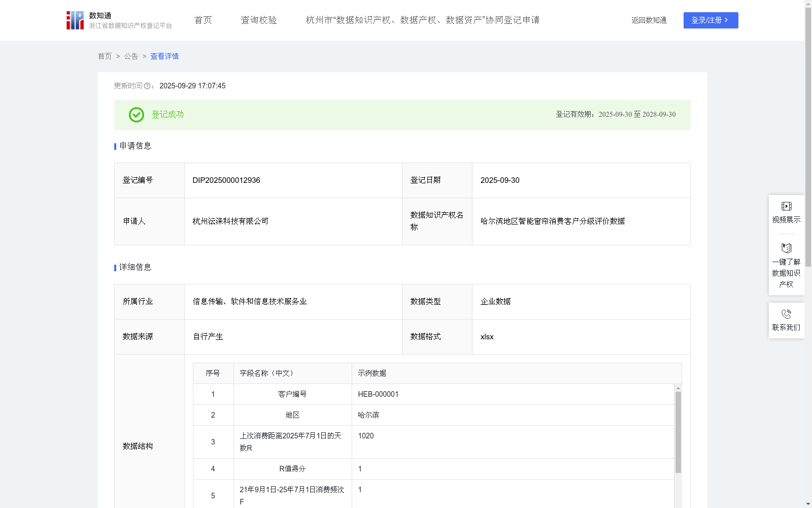Image resolution: width=812 pixels, height=508 pixels.
Task: Click the up arrow atop the table scrollbar
Action: tap(678, 388)
